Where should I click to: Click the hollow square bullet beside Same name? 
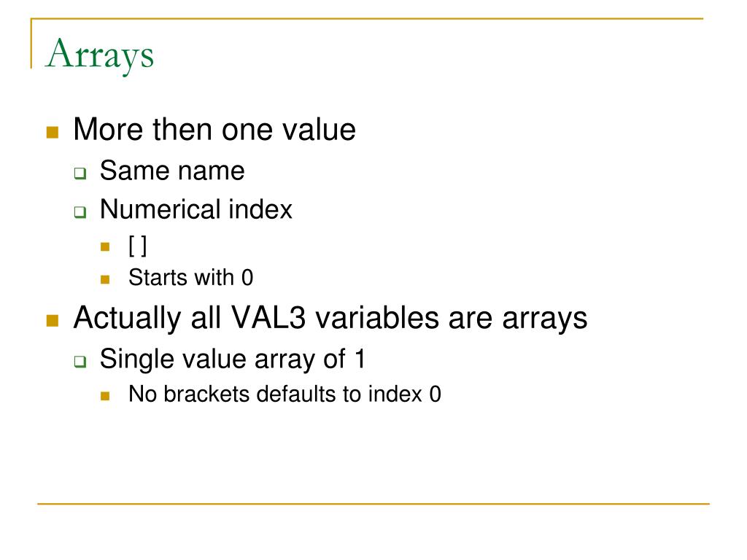80,173
